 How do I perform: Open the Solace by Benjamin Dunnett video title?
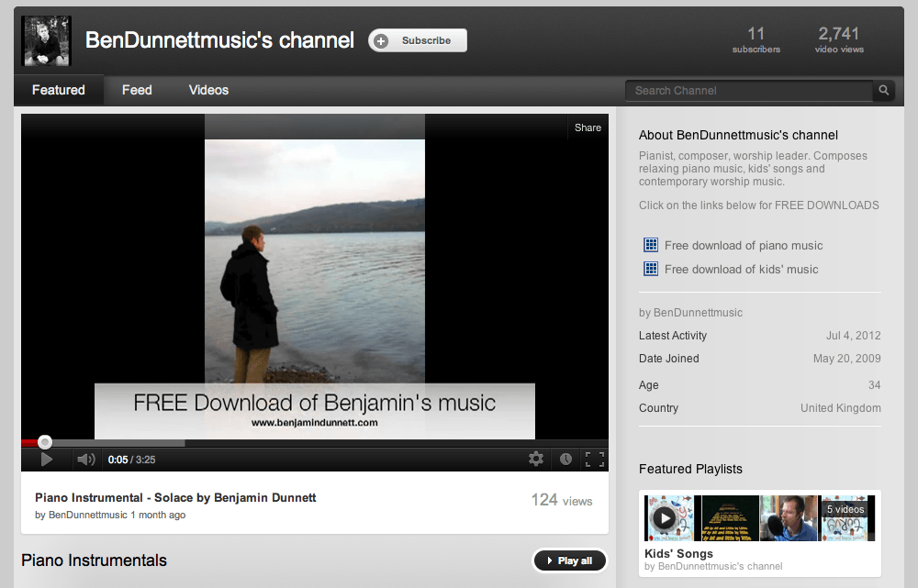[175, 497]
